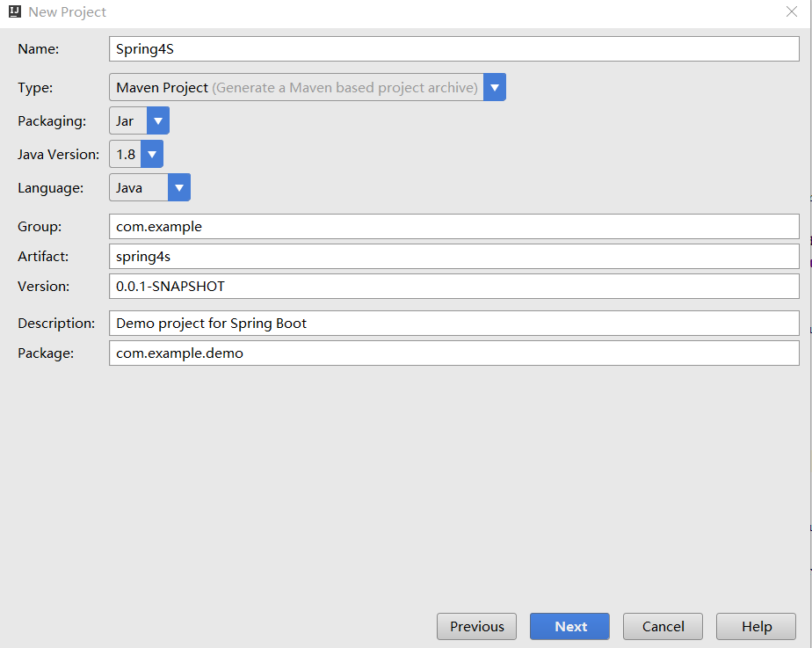Image resolution: width=812 pixels, height=648 pixels.
Task: Focus the Package field com.example.demo
Action: pos(454,353)
